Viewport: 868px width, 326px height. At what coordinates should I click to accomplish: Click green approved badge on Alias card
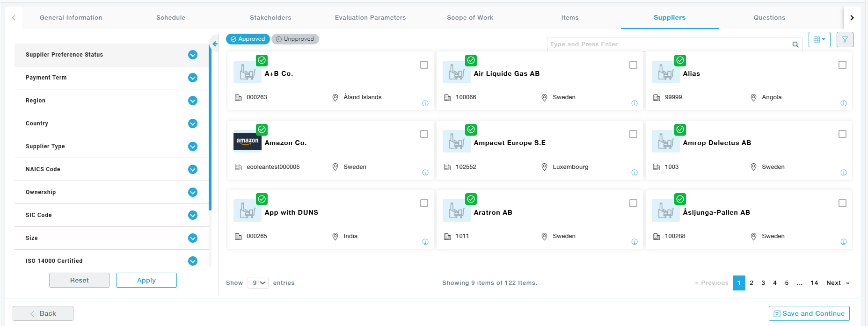pyautogui.click(x=680, y=60)
